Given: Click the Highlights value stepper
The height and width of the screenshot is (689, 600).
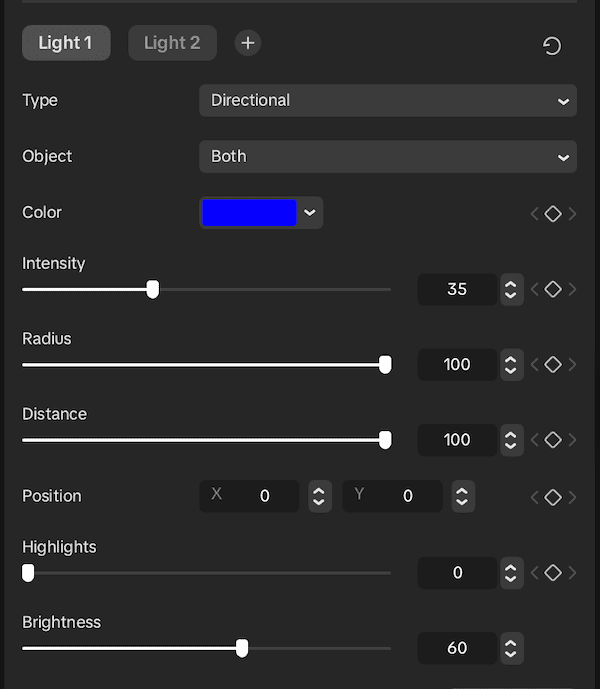Looking at the screenshot, I should click(x=512, y=573).
